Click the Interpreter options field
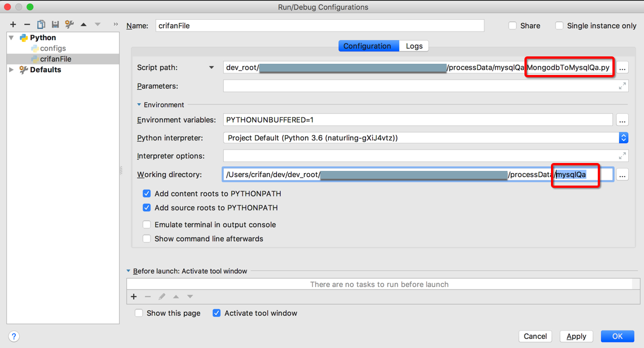The image size is (644, 348). 426,156
